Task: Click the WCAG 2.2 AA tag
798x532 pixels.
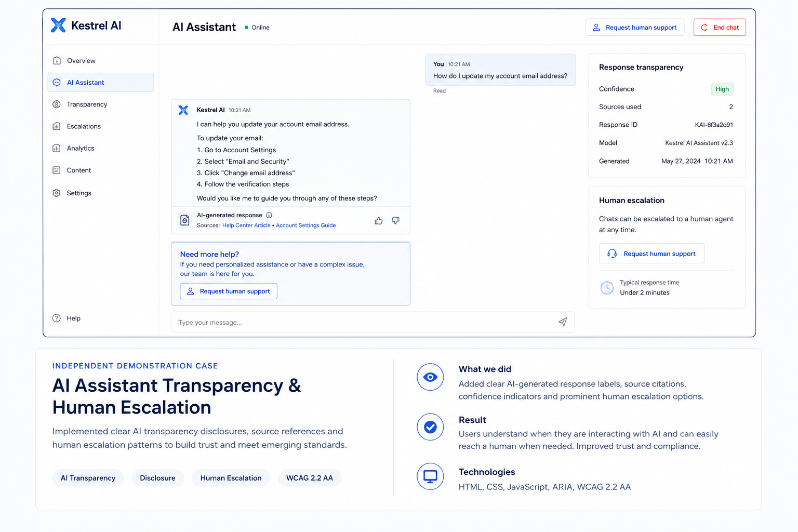Action: [x=310, y=478]
